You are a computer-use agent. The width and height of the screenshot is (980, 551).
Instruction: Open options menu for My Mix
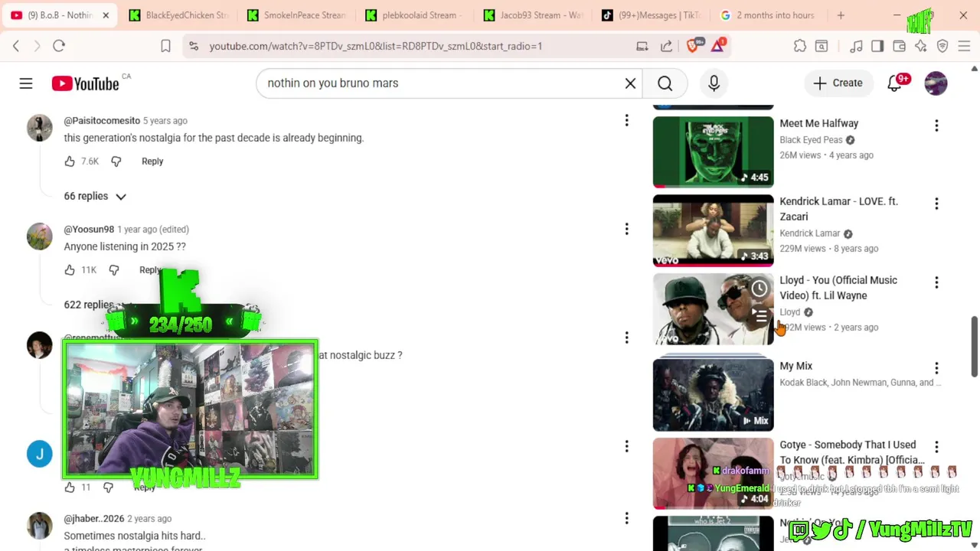(x=936, y=368)
